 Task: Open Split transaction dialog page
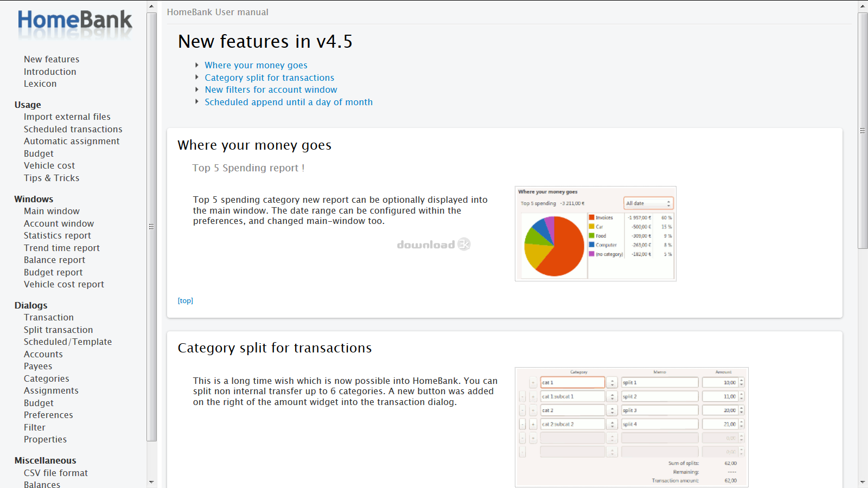pyautogui.click(x=59, y=330)
